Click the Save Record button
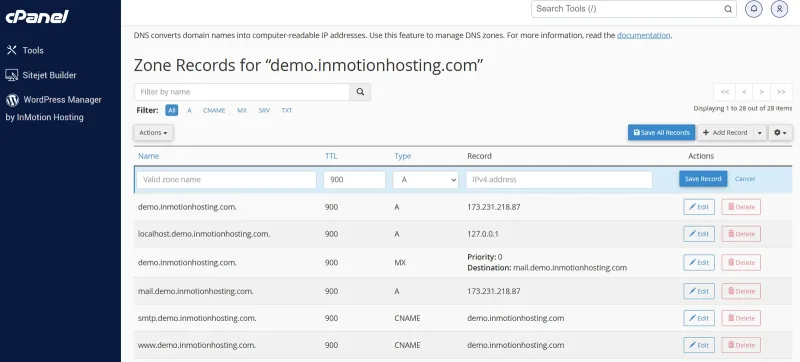Viewport: 800px width, 362px height. click(x=703, y=179)
